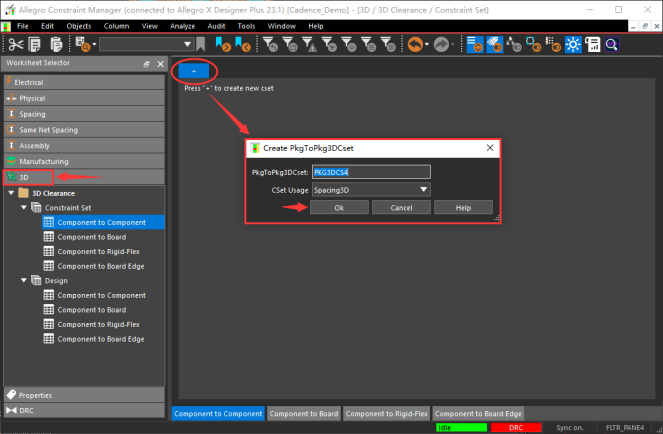The height and width of the screenshot is (434, 663).
Task: Expand the Same Net Spacing section
Action: coord(84,130)
